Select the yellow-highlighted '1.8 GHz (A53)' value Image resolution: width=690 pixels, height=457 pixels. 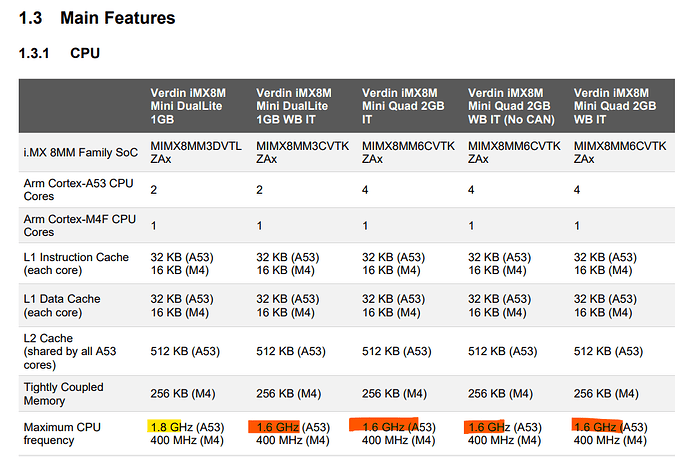click(x=187, y=427)
